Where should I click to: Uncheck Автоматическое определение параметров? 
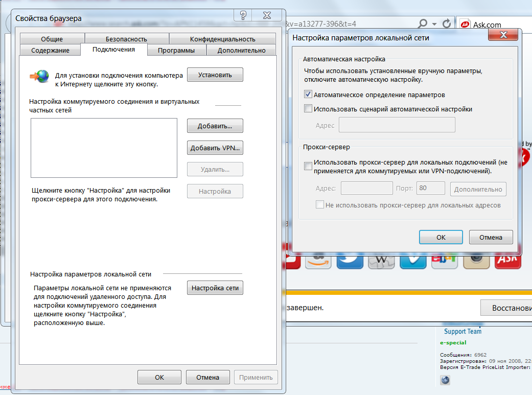(308, 94)
